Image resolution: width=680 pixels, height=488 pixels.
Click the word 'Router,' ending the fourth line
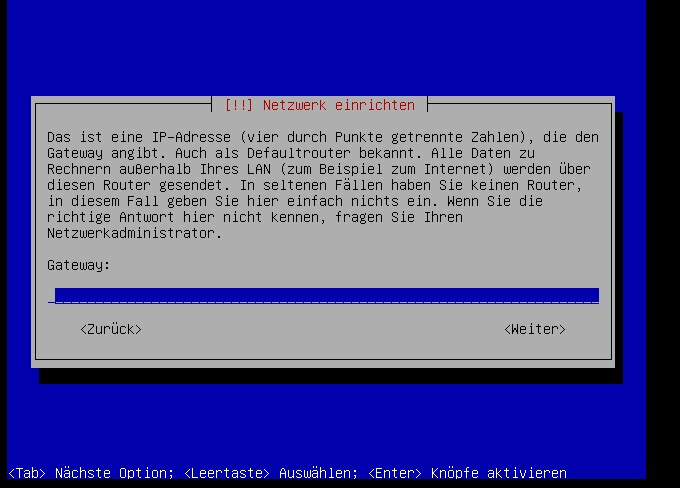[554, 185]
